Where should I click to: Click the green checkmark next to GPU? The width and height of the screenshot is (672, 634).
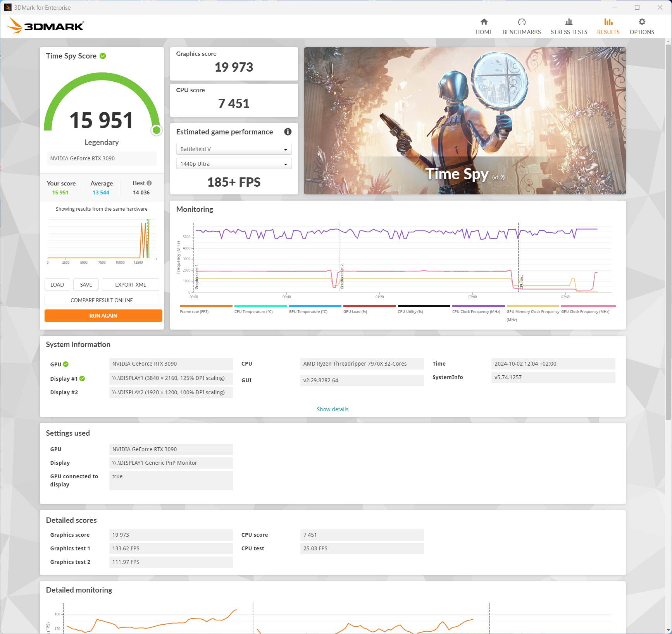click(x=66, y=364)
